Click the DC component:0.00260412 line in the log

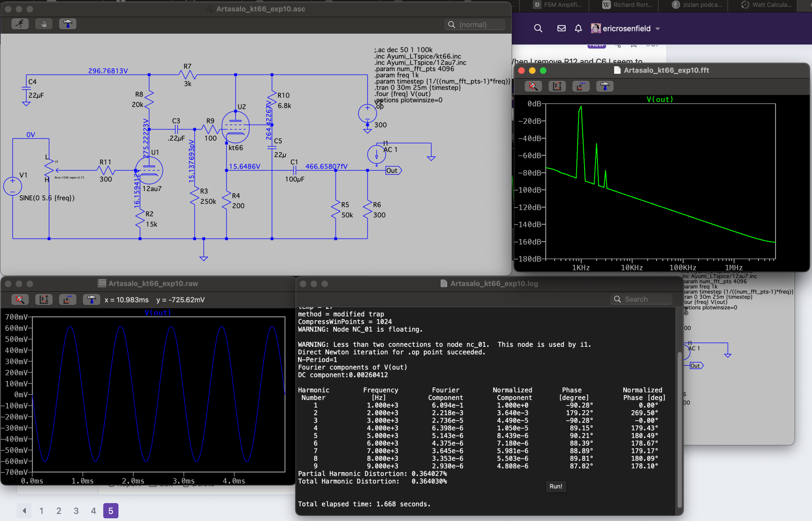[343, 375]
